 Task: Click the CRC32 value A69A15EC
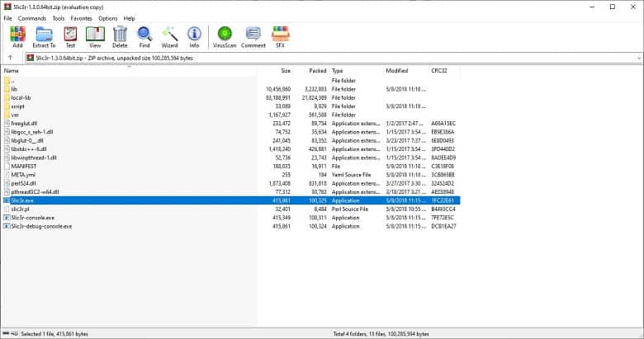click(x=443, y=124)
